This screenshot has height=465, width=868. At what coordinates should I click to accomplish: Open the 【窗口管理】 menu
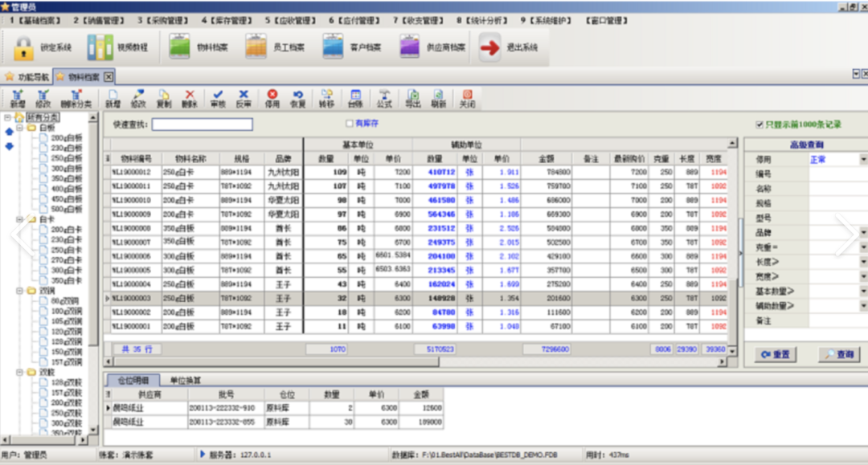[x=607, y=20]
